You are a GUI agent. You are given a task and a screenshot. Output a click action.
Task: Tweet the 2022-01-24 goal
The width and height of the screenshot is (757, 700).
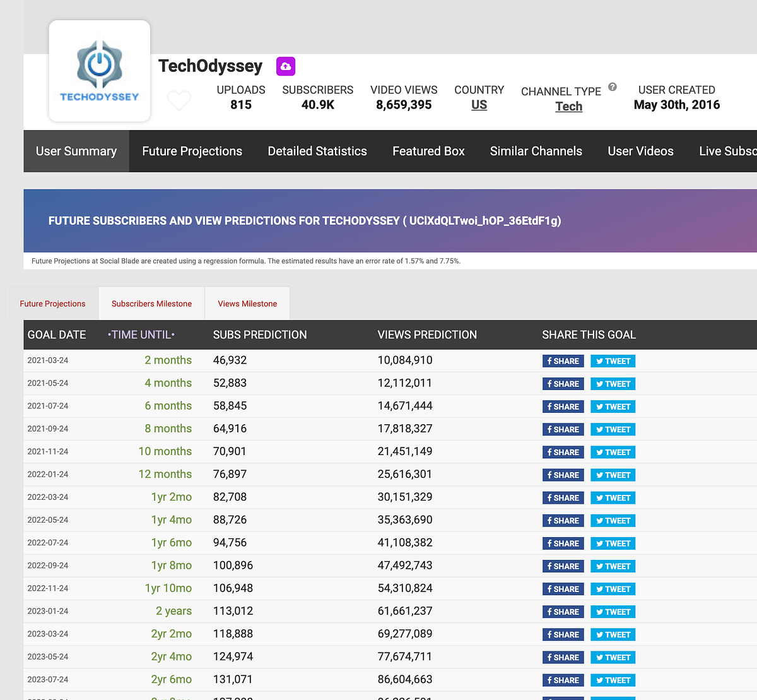point(613,475)
